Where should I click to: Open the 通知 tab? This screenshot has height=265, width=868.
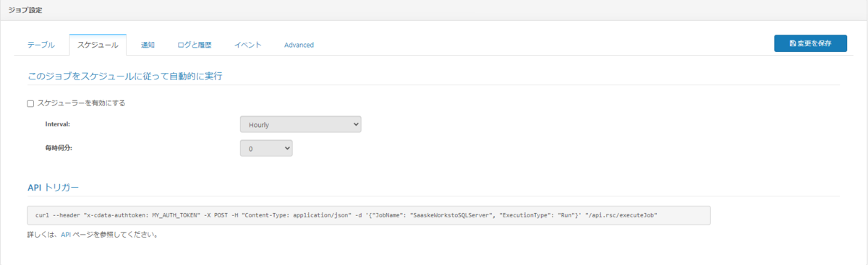pos(148,45)
